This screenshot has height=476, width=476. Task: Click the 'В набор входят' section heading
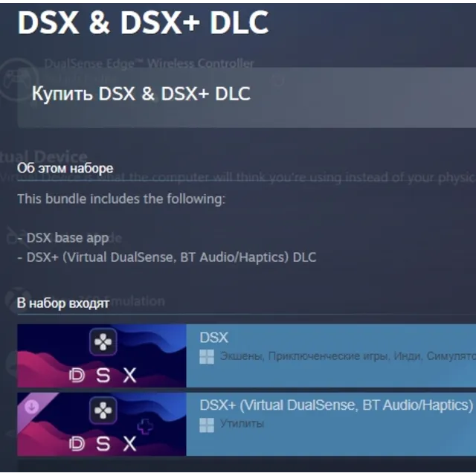pyautogui.click(x=63, y=303)
